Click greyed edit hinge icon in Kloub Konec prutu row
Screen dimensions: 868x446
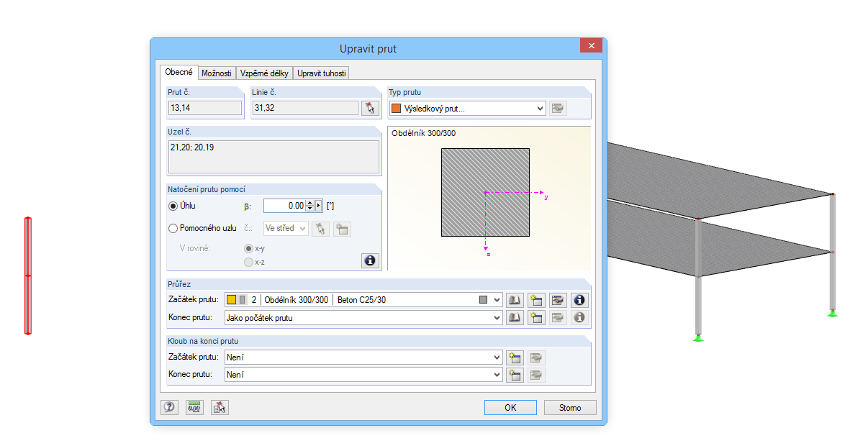click(x=536, y=375)
